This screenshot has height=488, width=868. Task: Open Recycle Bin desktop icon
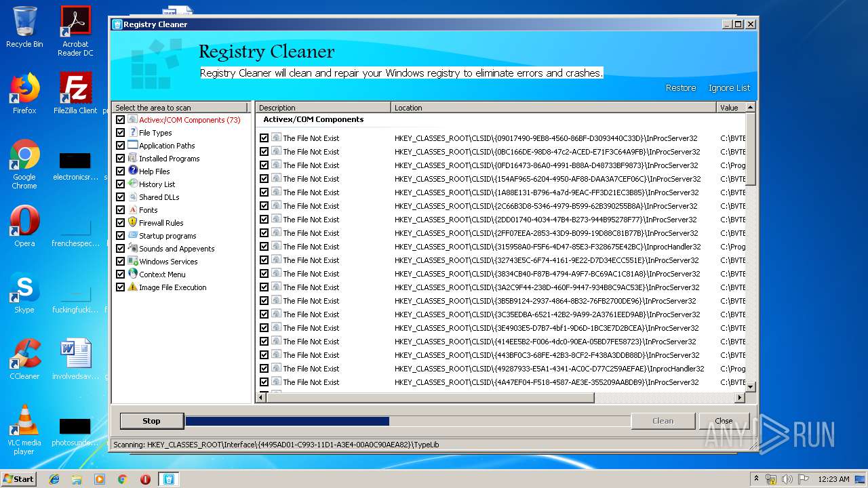coord(24,27)
